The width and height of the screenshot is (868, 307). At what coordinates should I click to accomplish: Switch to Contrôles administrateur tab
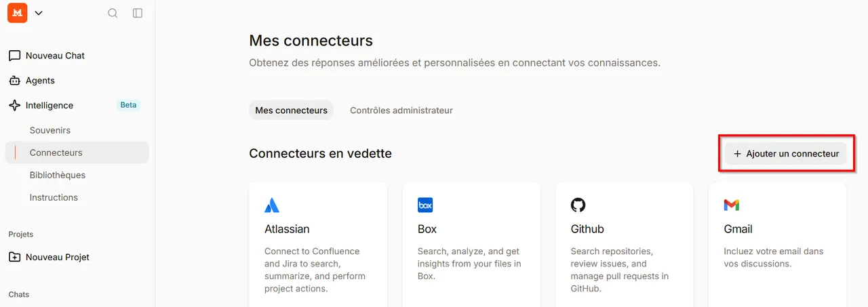[401, 110]
